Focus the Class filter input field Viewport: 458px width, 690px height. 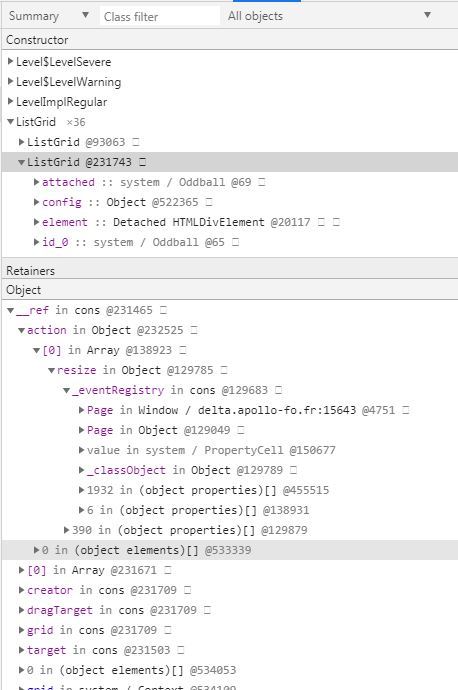tap(160, 16)
